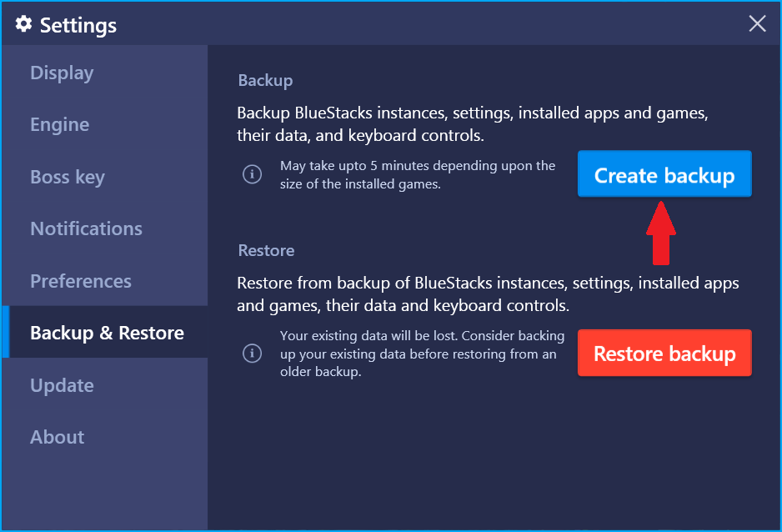The height and width of the screenshot is (532, 782).
Task: Click the 'Restore from backup of BlueStacks' description
Action: tap(488, 294)
